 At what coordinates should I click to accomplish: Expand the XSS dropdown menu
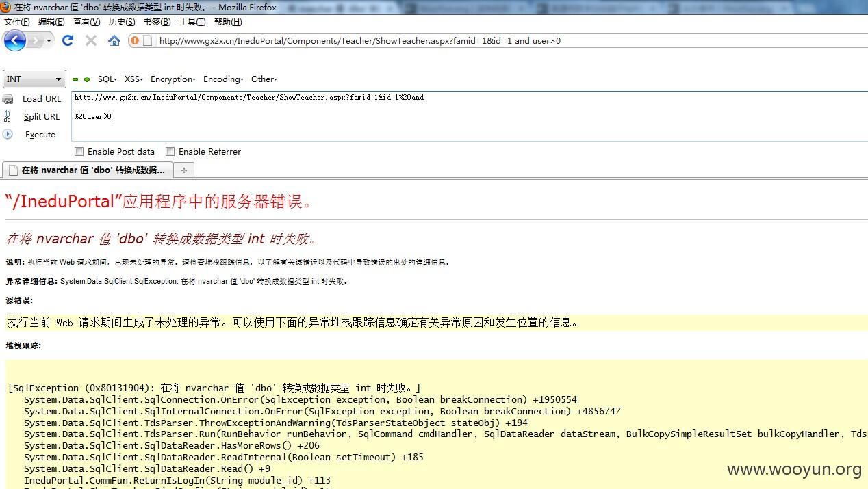tap(134, 79)
